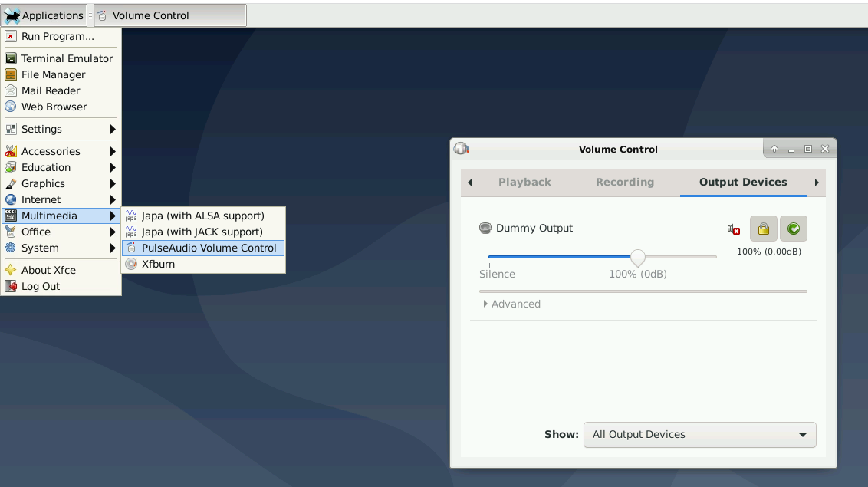The height and width of the screenshot is (487, 868).
Task: Click the Xfce mouse logo on the panel
Action: click(12, 15)
